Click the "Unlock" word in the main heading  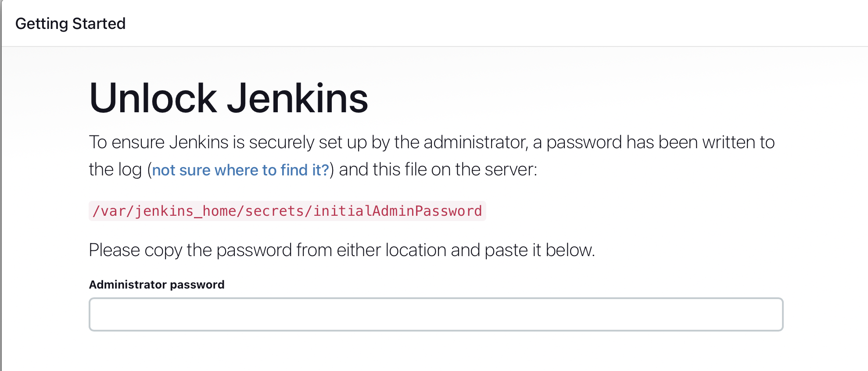click(153, 98)
